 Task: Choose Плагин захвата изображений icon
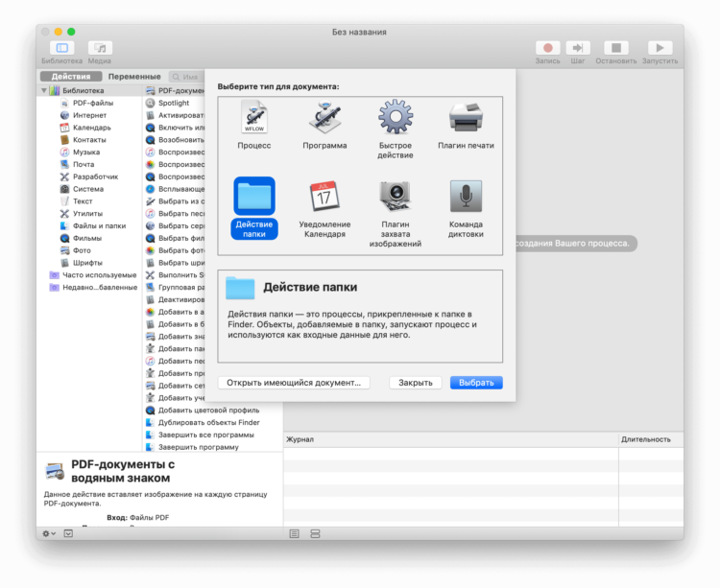tap(396, 197)
